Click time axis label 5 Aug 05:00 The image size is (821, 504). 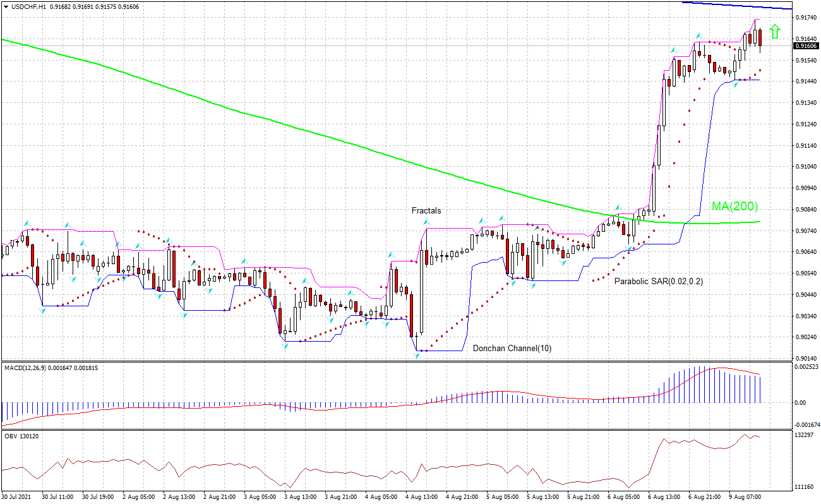click(x=503, y=497)
